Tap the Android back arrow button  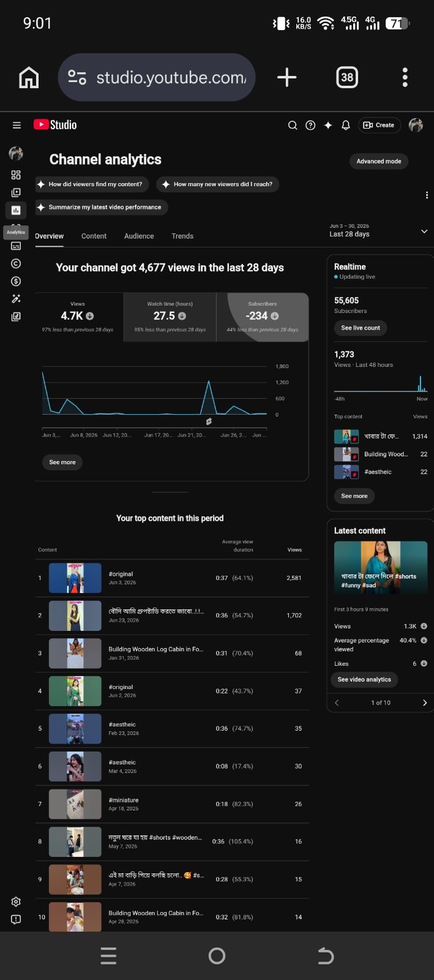click(326, 956)
